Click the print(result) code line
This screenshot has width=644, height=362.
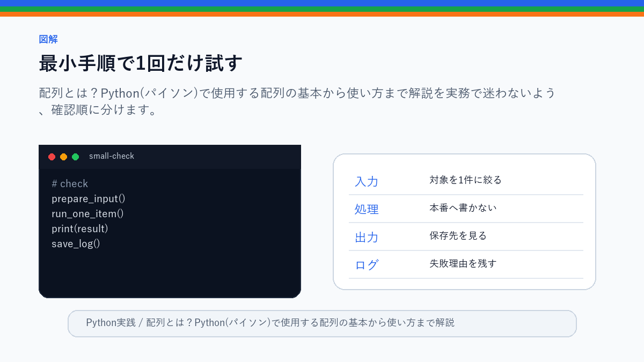coord(80,228)
